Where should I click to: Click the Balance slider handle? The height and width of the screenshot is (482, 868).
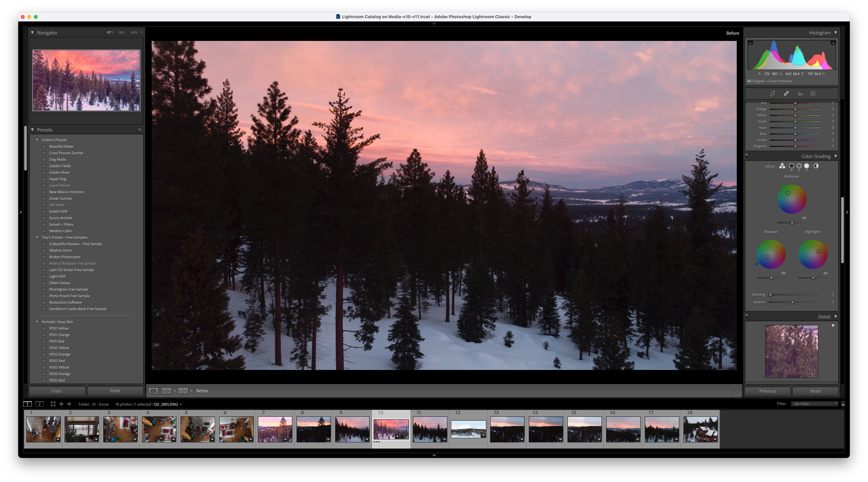tap(792, 303)
